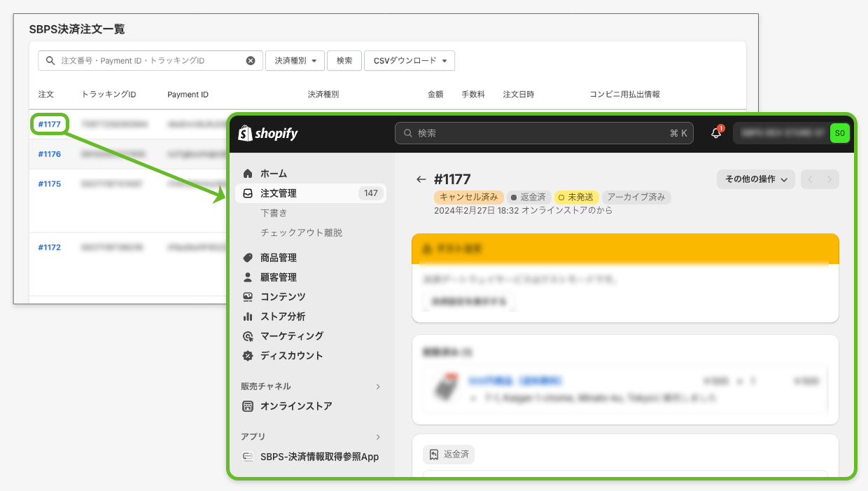This screenshot has width=868, height=491.
Task: Go back with the arrow beside #1177
Action: pos(421,179)
